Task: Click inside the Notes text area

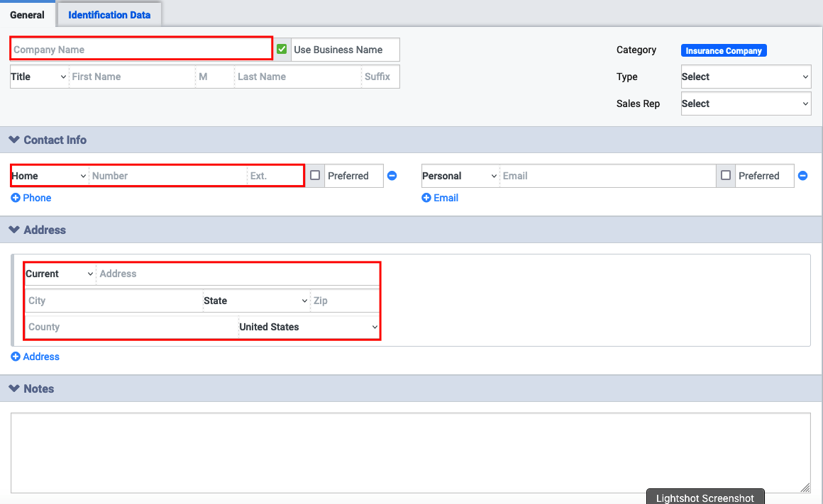Action: (x=411, y=453)
